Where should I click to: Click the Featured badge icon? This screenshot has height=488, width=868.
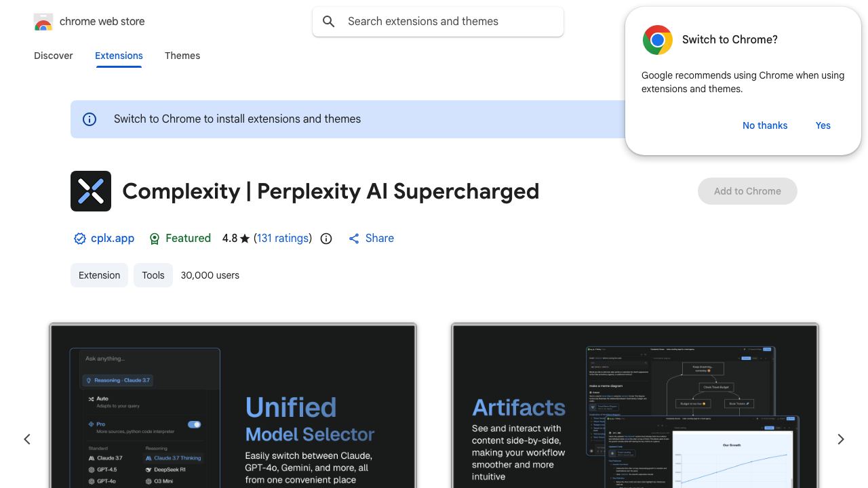[155, 239]
